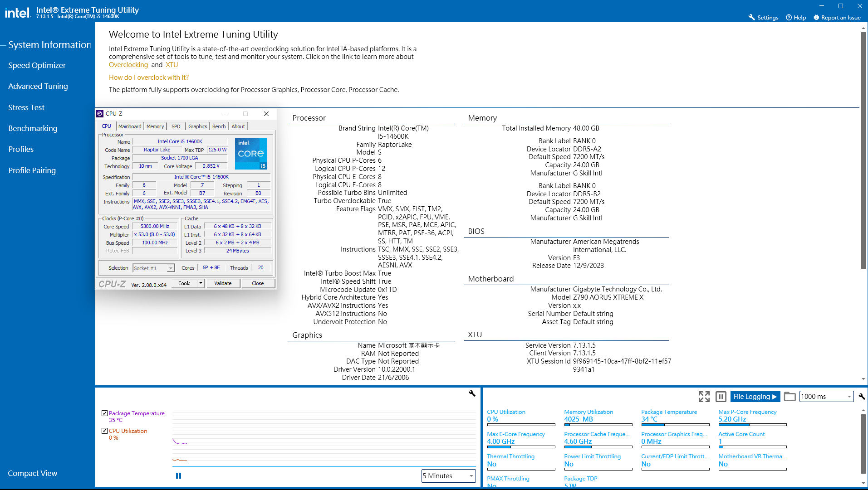
Task: Click main content vertical scrollbar
Action: point(863,150)
